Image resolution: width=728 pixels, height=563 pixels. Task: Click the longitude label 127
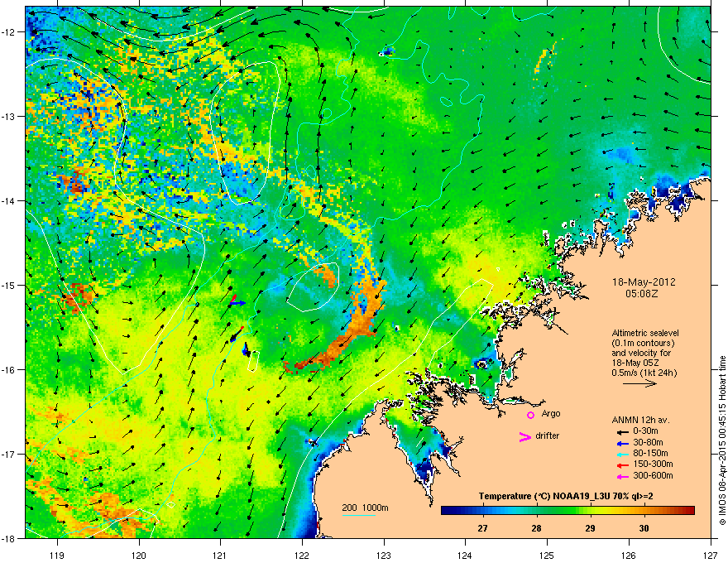point(711,555)
